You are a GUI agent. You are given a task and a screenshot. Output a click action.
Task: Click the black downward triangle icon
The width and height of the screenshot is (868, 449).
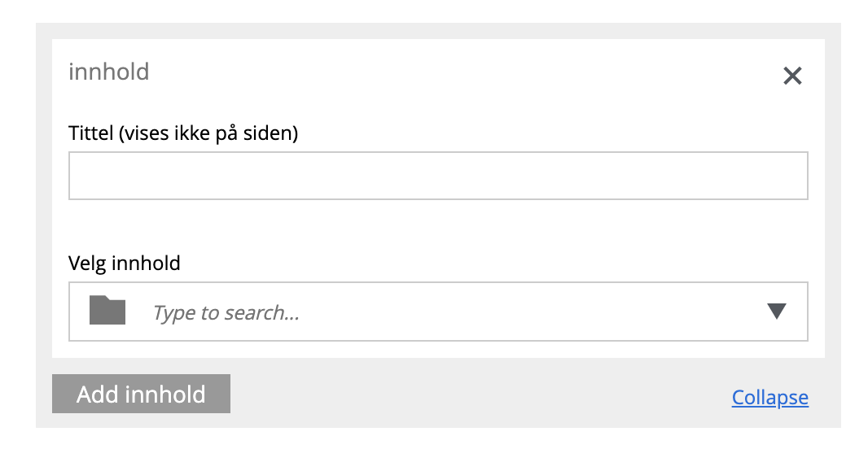(777, 311)
